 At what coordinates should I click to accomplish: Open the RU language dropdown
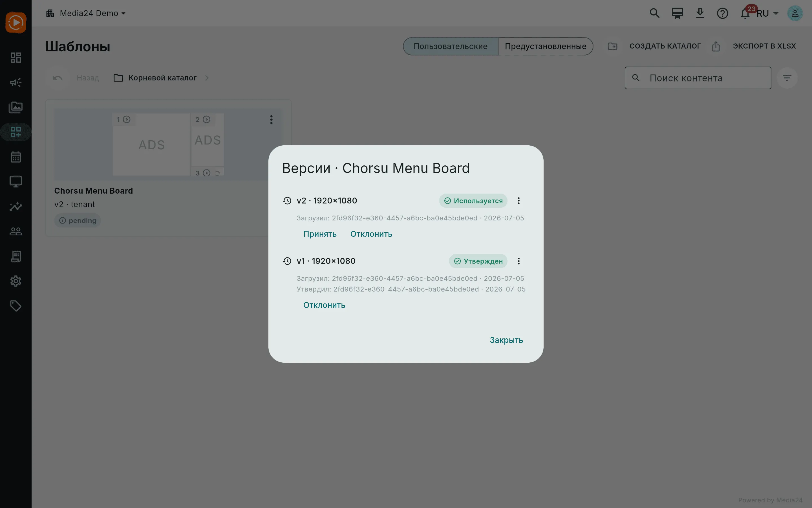(767, 14)
